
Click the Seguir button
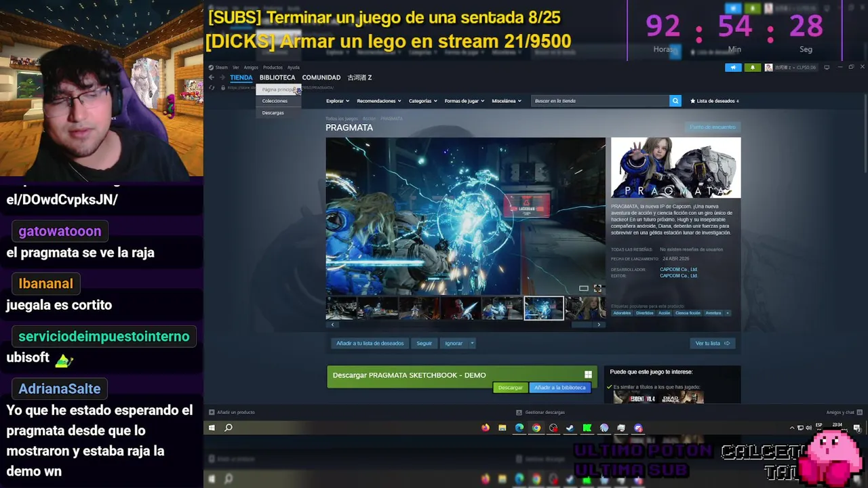424,344
